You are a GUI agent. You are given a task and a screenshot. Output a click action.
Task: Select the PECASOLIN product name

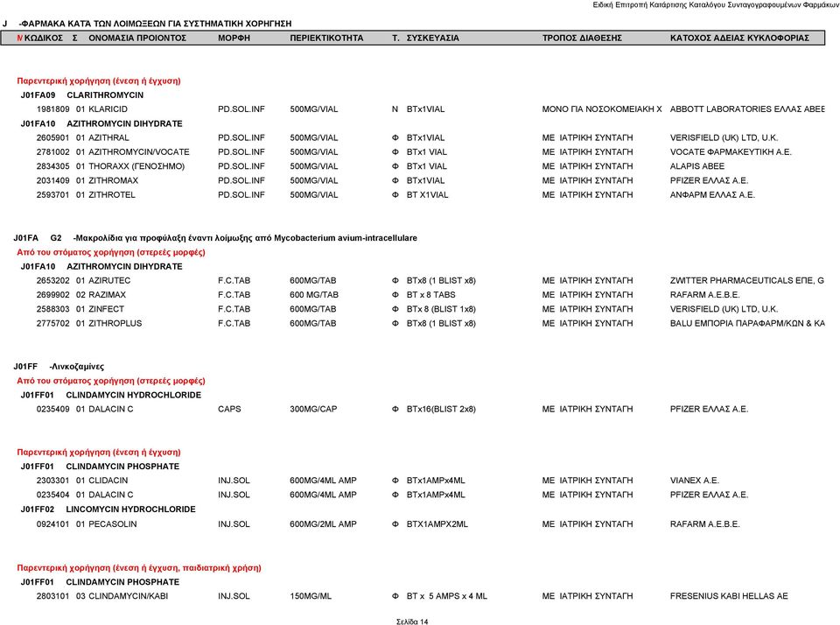(113, 524)
